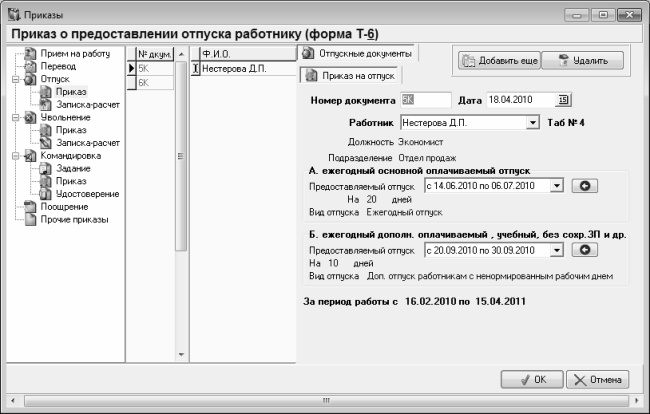The width and height of the screenshot is (650, 414).
Task: Select Задание under Командировка
Action: point(72,168)
